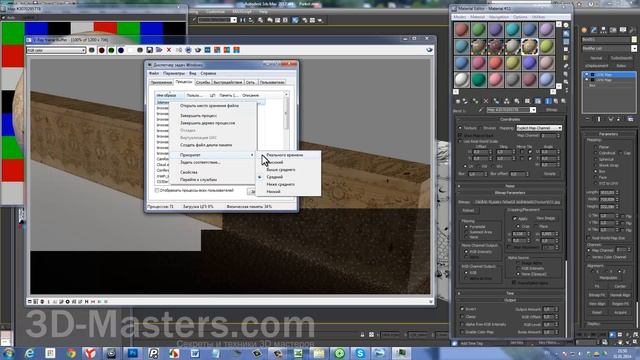Image resolution: width=640 pixels, height=360 pixels.
Task: Toggle background checker icon in Material Editor side toolbar
Action: (x=566, y=42)
